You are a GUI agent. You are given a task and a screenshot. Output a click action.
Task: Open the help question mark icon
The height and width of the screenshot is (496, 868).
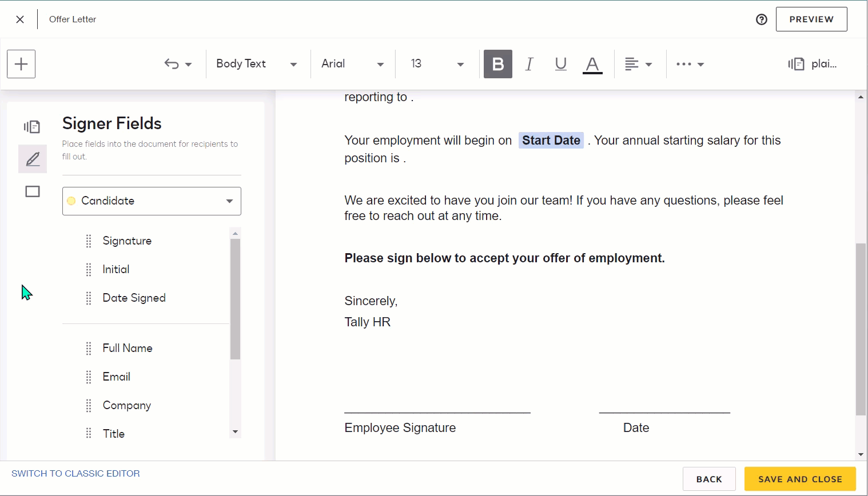(761, 19)
